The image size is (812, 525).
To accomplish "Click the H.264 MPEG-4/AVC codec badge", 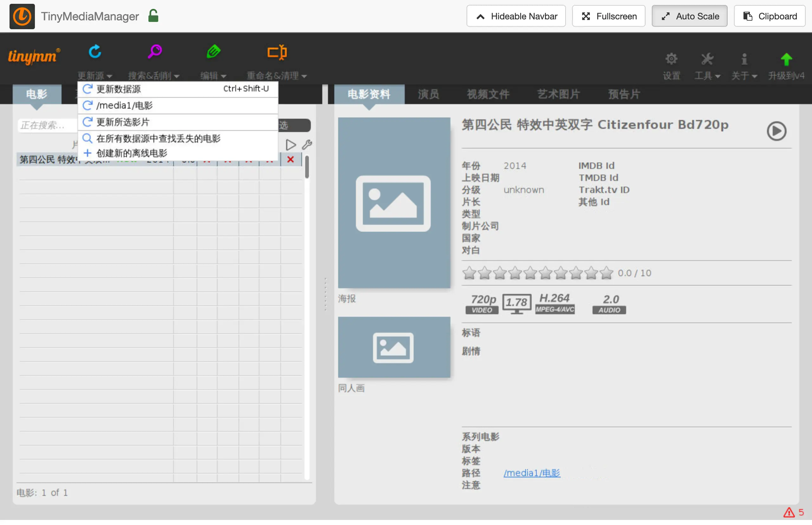I will tap(554, 303).
